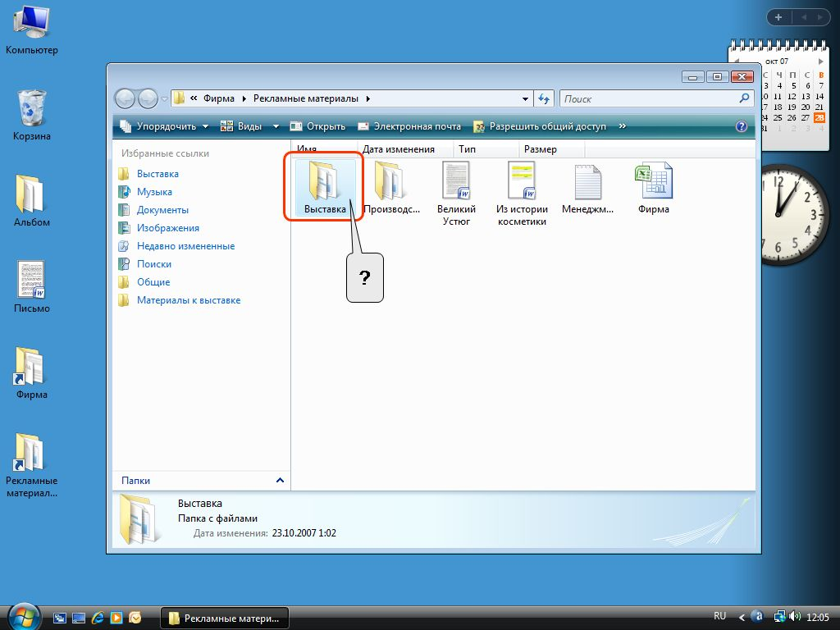Click Рекламные материалы in address breadcrumb
This screenshot has width=840, height=630.
coord(306,98)
